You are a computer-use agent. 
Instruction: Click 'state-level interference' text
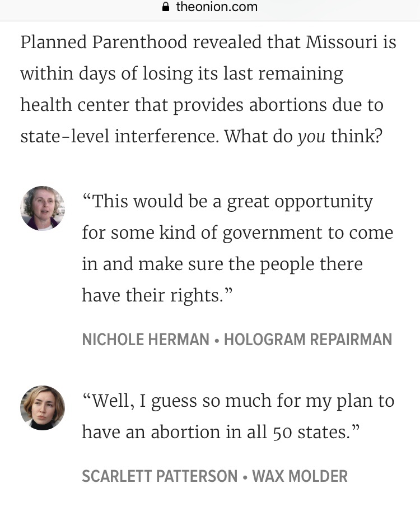tap(118, 137)
